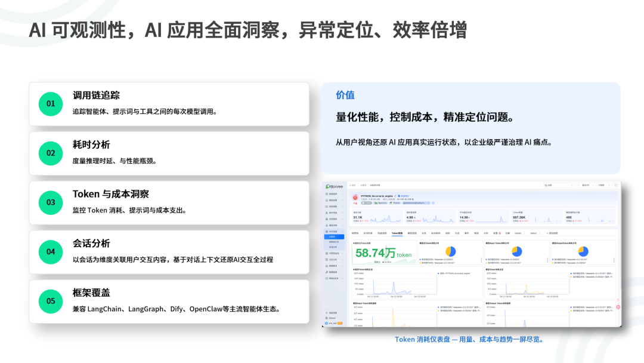The image size is (644, 363).
Task: Click the info icon after the service tags
Action: tap(433, 202)
